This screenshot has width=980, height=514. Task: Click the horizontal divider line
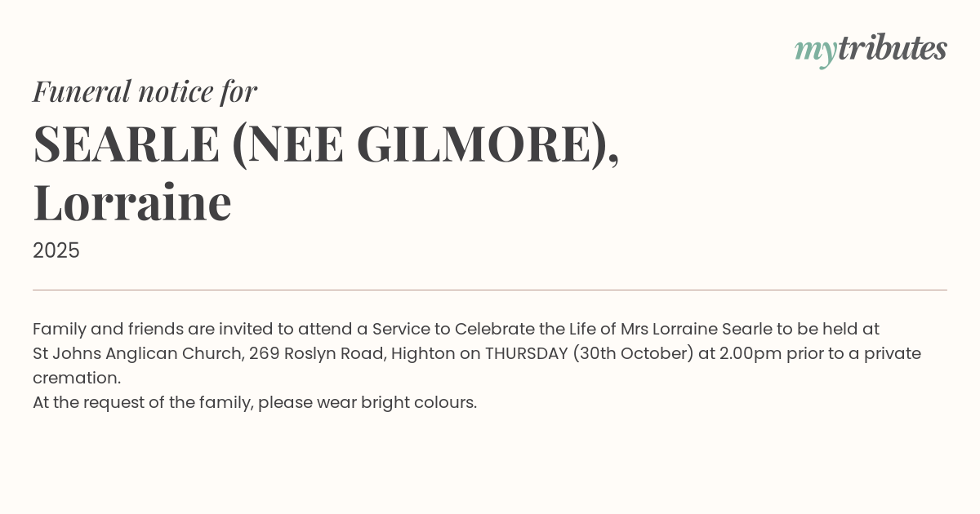click(490, 290)
